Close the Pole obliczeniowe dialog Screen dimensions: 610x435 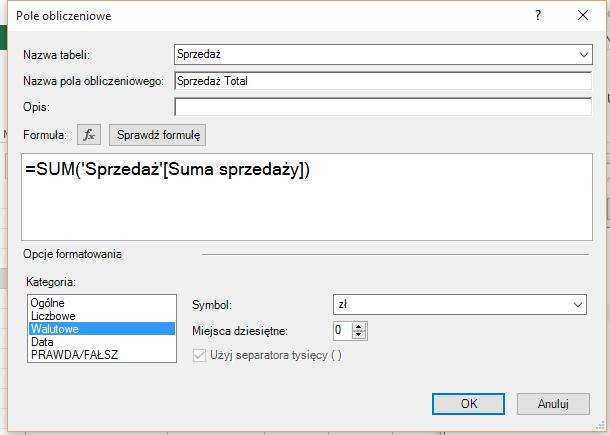click(583, 16)
